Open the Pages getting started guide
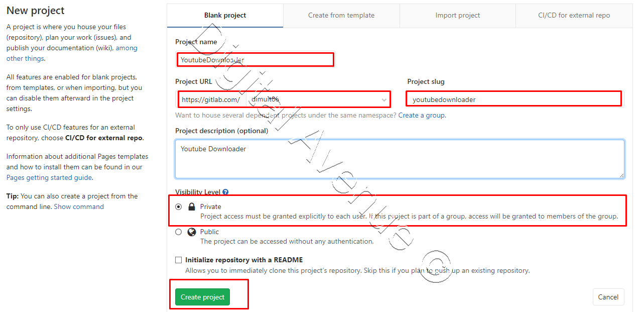644x312 pixels. click(48, 177)
